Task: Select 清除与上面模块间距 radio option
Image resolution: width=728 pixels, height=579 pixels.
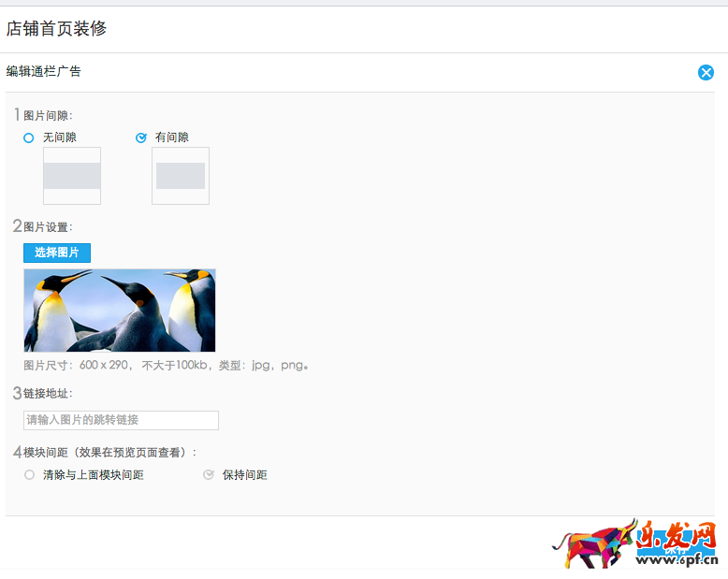Action: (x=29, y=474)
